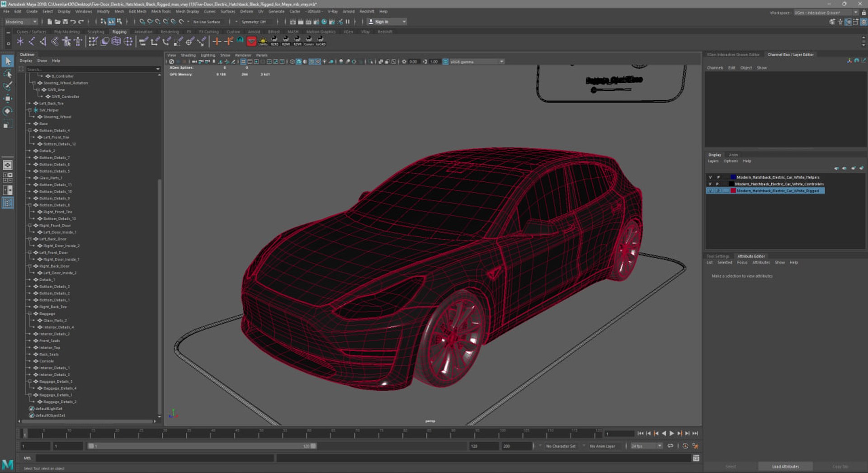Screen dimensions: 868x473
Task: Click the Undo arrow icon
Action: click(x=73, y=22)
